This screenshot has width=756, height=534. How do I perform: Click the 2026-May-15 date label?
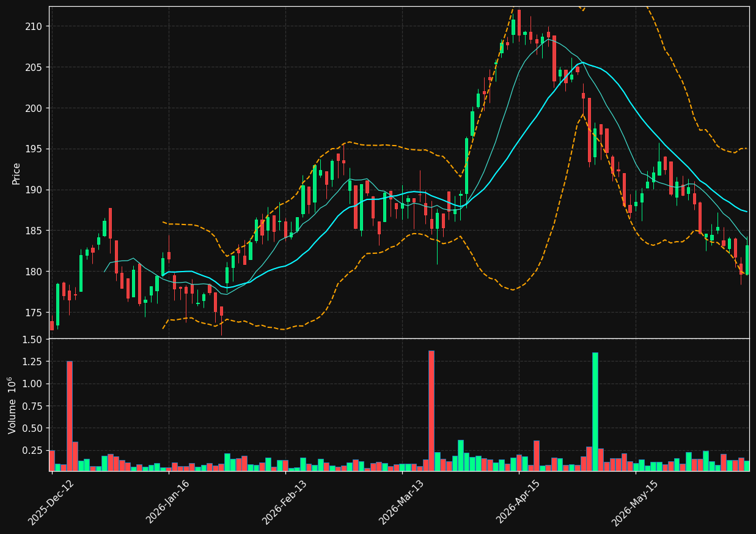click(634, 502)
